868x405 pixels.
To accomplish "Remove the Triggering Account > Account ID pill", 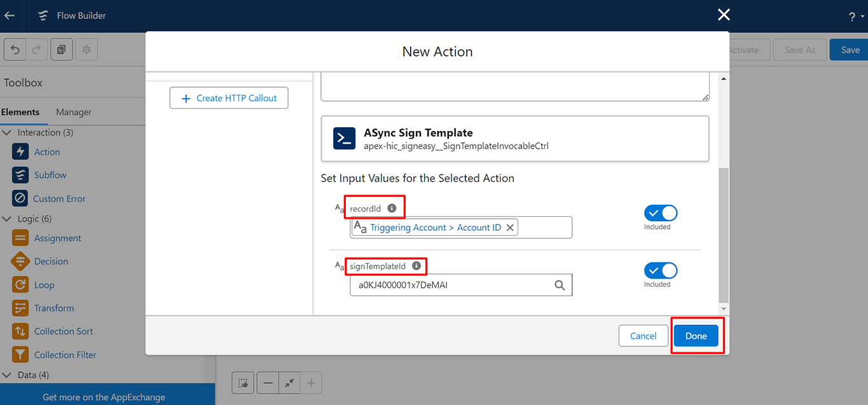I will (510, 228).
